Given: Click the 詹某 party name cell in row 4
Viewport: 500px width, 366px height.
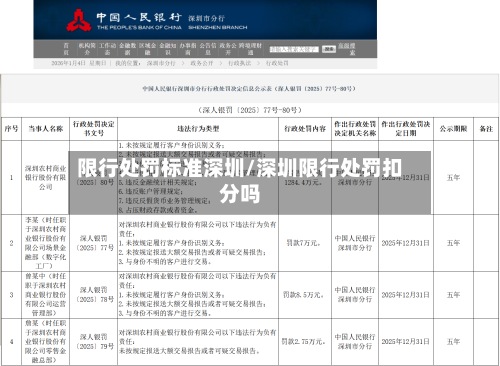Looking at the screenshot, I should pyautogui.click(x=46, y=342).
